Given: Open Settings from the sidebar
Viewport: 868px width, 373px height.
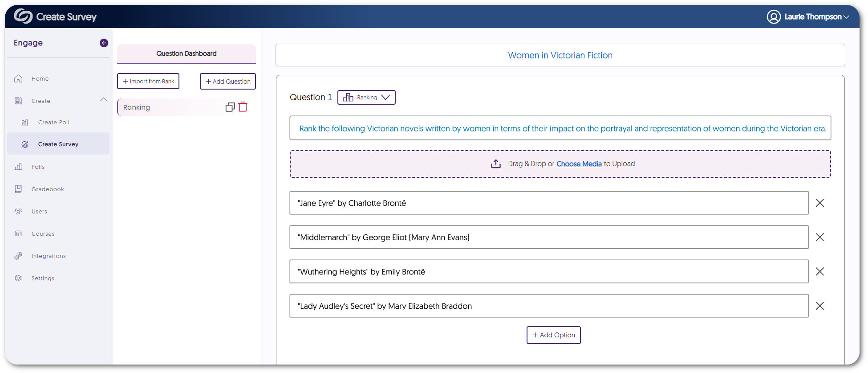Looking at the screenshot, I should (43, 278).
